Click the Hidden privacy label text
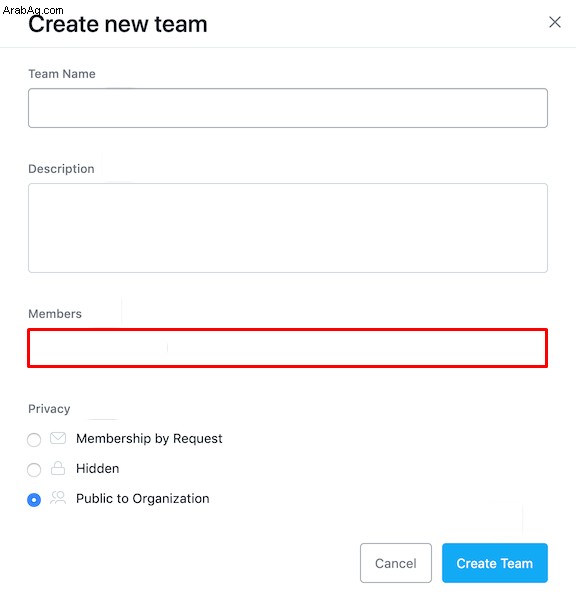Image resolution: width=576 pixels, height=611 pixels. coord(97,468)
